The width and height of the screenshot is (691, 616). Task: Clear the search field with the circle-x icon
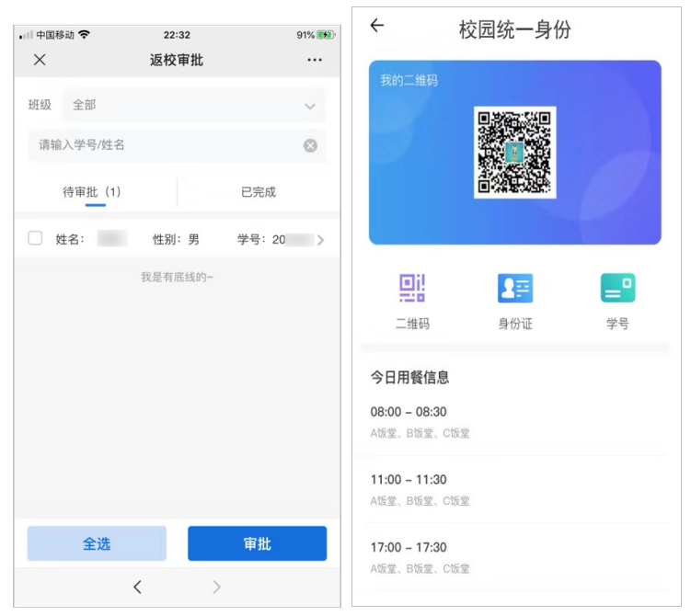point(310,145)
